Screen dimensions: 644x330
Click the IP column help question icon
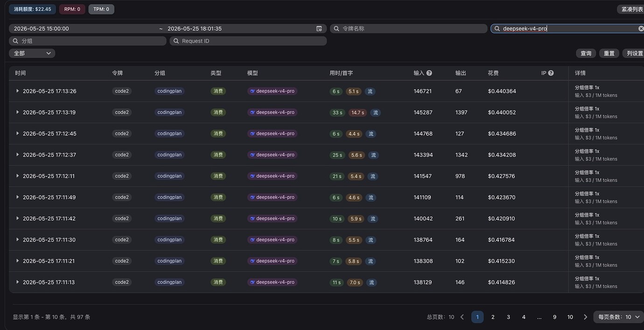tap(551, 73)
